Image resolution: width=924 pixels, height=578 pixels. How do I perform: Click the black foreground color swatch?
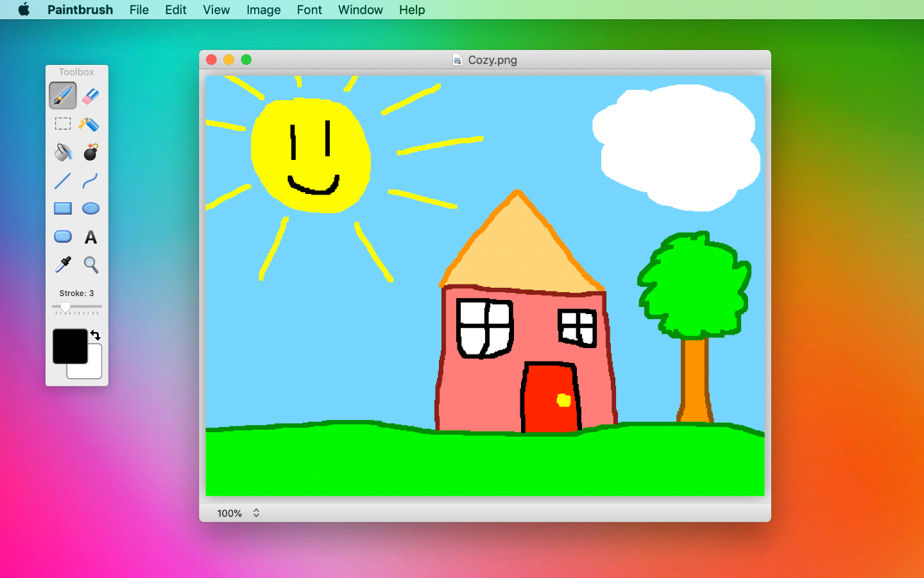point(69,346)
